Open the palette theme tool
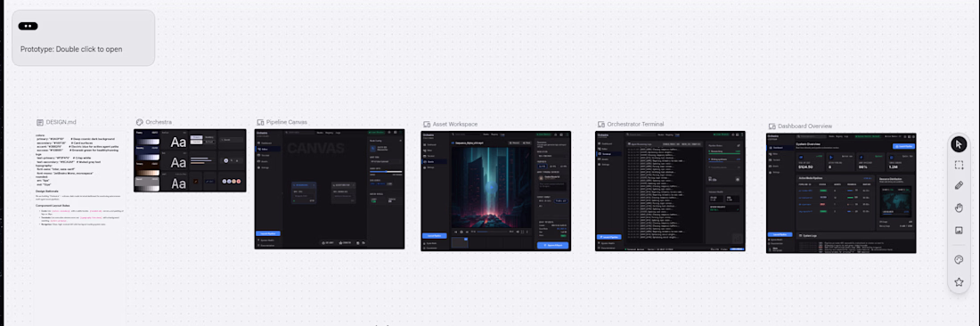This screenshot has width=980, height=326. tap(959, 260)
